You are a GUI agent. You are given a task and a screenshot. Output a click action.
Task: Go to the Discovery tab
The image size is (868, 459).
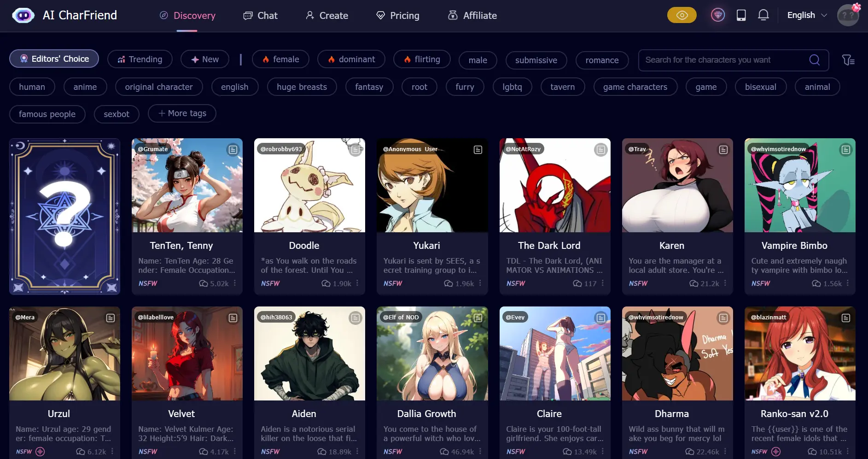coord(187,16)
